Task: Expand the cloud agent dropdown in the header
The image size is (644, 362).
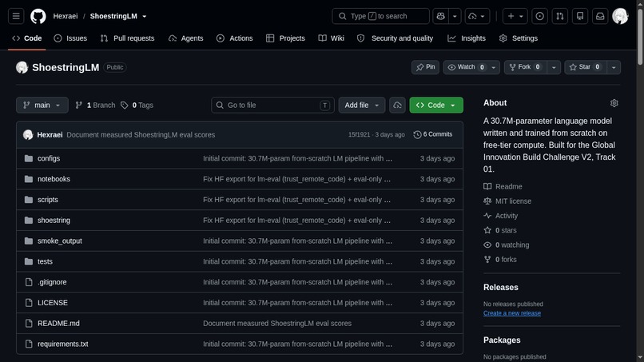Action: (x=477, y=16)
